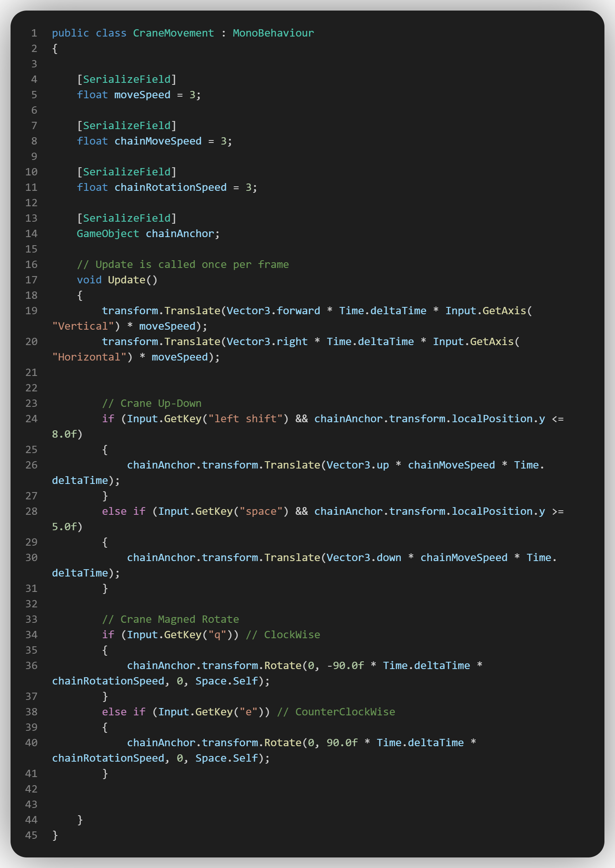615x868 pixels.
Task: Click "moveSpeed" in the line 5 declaration
Action: tap(142, 95)
